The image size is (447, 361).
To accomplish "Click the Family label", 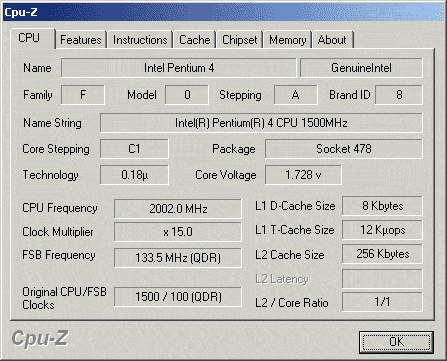I will pos(37,95).
